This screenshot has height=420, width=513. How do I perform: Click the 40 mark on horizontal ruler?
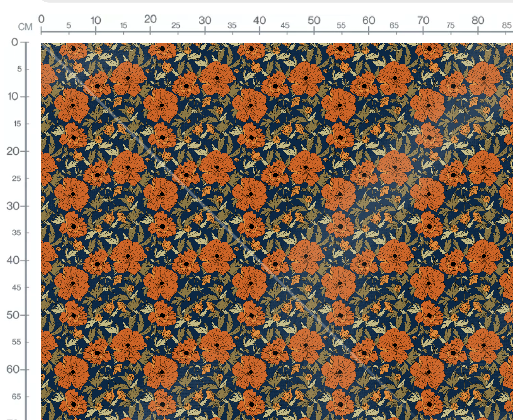260,21
